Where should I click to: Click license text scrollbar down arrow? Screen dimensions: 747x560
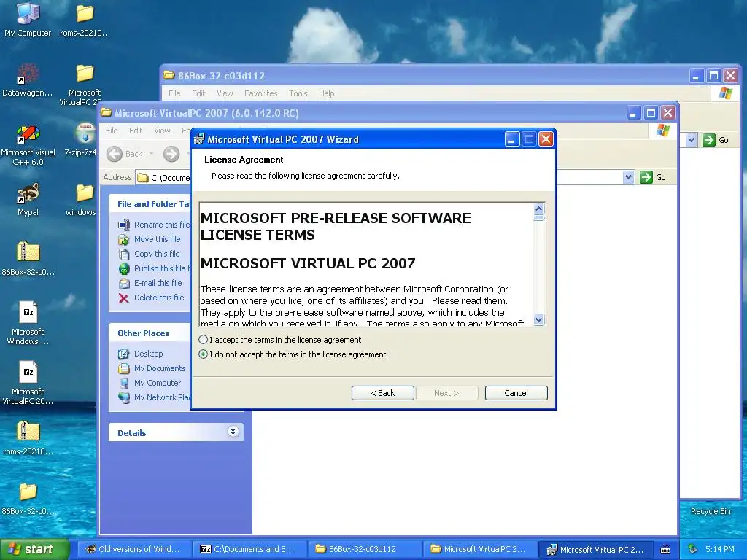[539, 319]
